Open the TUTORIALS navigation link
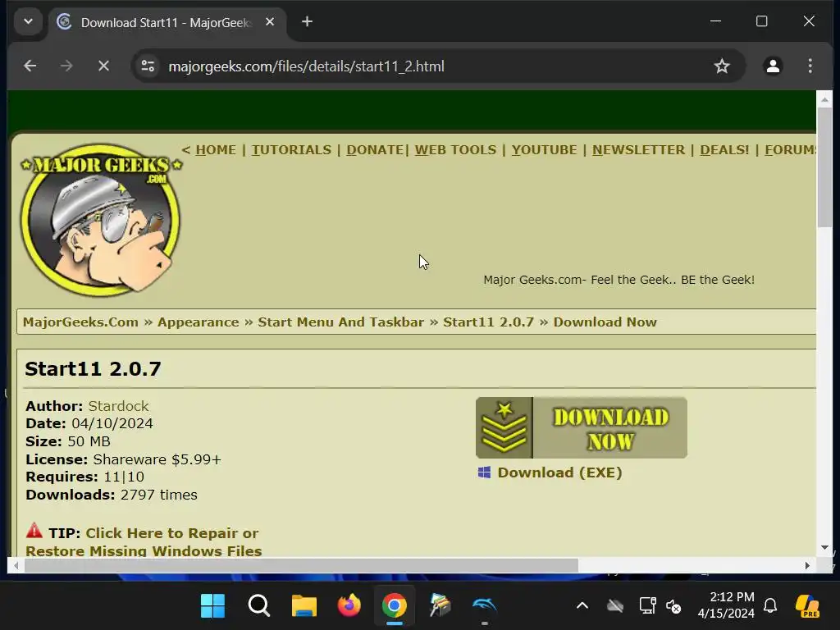The image size is (840, 630). coord(291,150)
